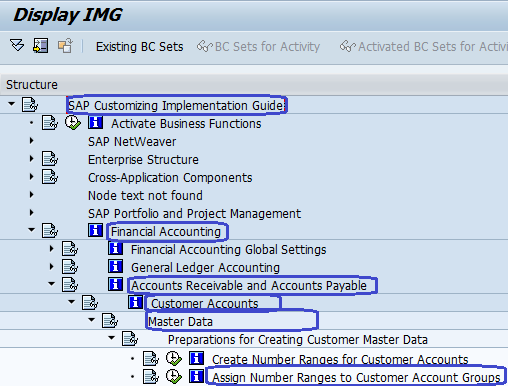Select General Ledger Accounting text
This screenshot has width=508, height=386.
(x=205, y=268)
